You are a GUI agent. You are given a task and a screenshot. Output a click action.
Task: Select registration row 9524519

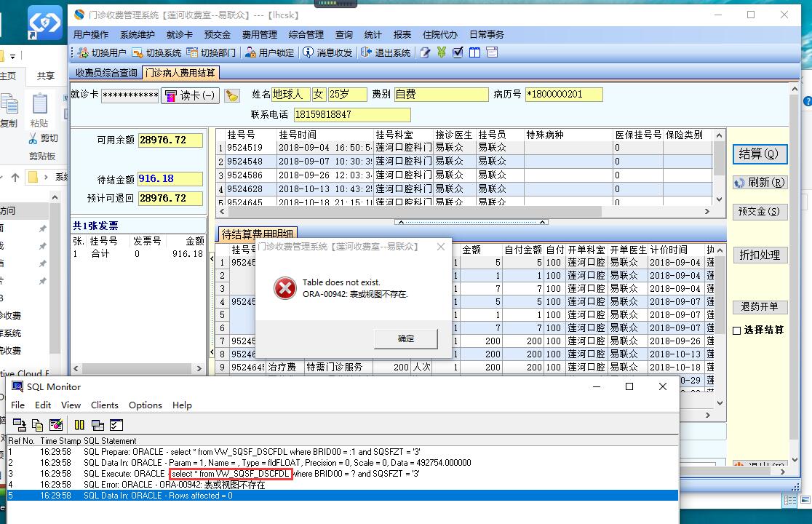464,148
